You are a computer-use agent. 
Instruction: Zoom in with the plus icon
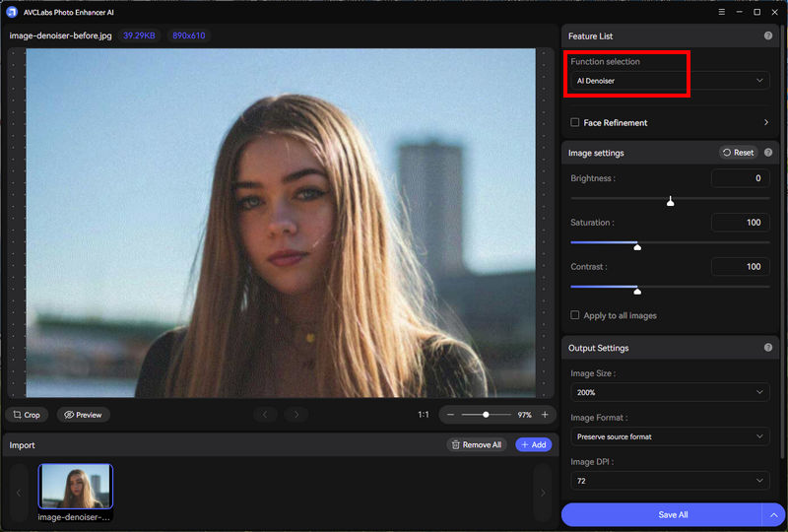click(x=545, y=415)
